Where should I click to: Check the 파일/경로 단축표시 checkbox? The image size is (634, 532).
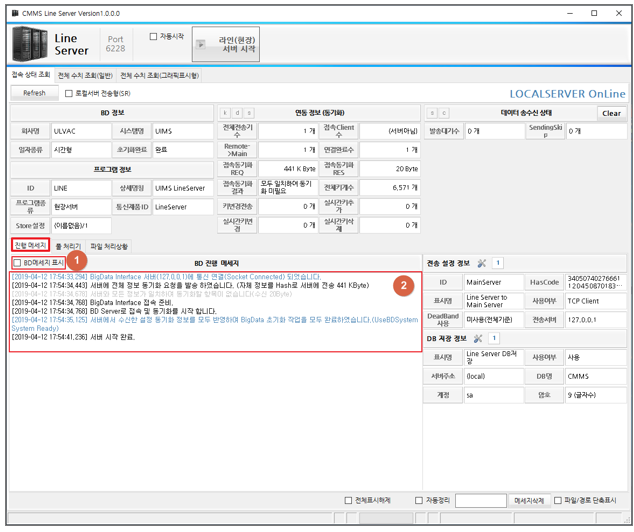click(558, 500)
